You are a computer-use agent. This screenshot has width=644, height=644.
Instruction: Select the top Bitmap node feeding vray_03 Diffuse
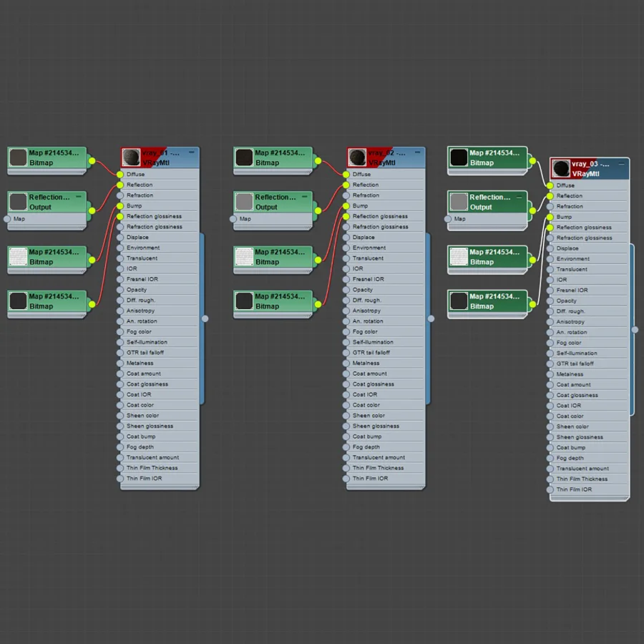pos(487,158)
